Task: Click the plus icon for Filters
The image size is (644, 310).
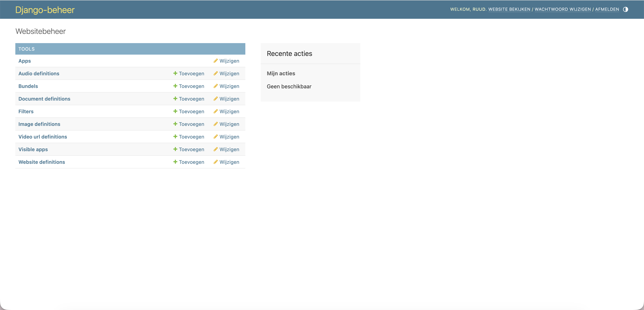Action: 175,111
